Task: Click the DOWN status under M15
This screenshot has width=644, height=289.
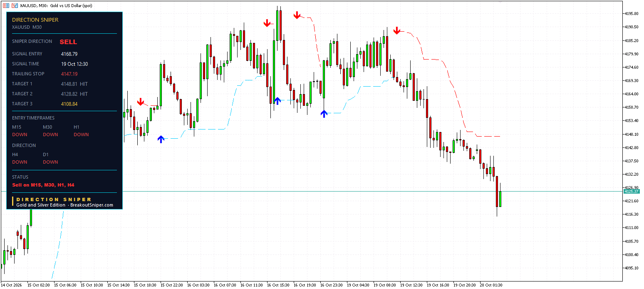Action: 20,135
